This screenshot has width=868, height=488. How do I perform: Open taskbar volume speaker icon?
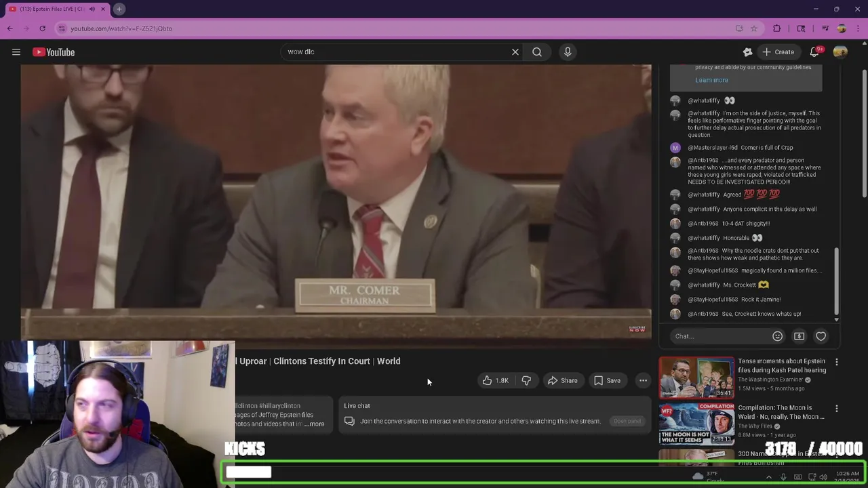(823, 477)
